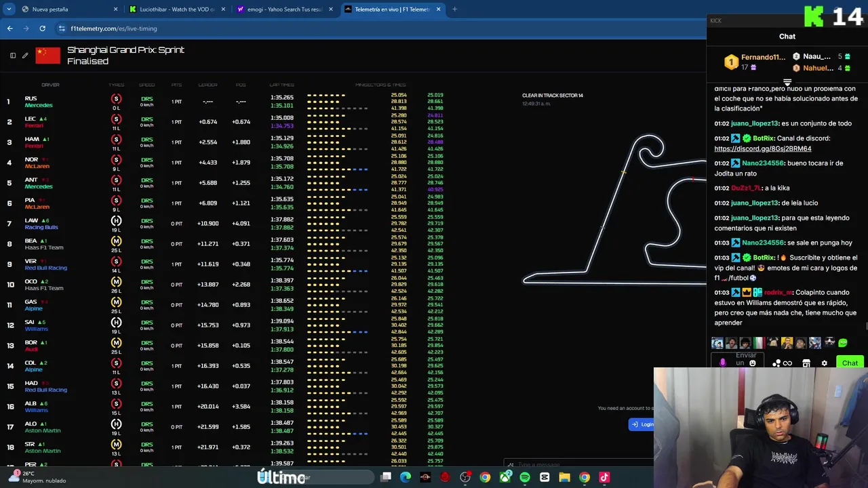
Task: Open site information icon in address bar
Action: click(x=62, y=28)
